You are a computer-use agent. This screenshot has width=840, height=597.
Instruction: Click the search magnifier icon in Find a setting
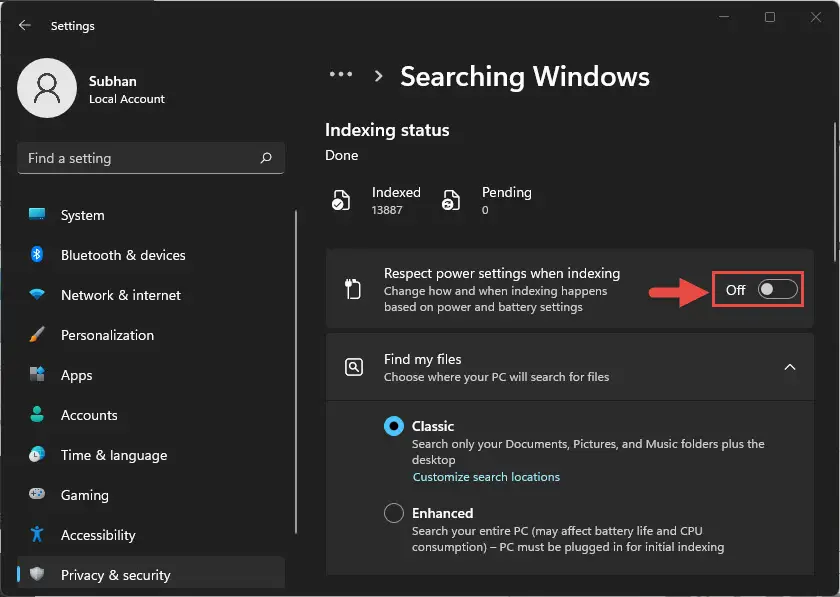click(x=266, y=158)
